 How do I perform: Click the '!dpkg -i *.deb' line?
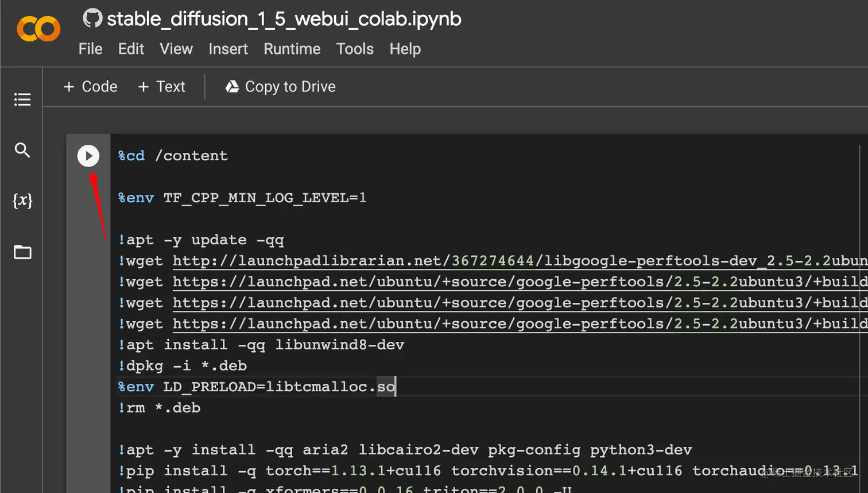[183, 365]
